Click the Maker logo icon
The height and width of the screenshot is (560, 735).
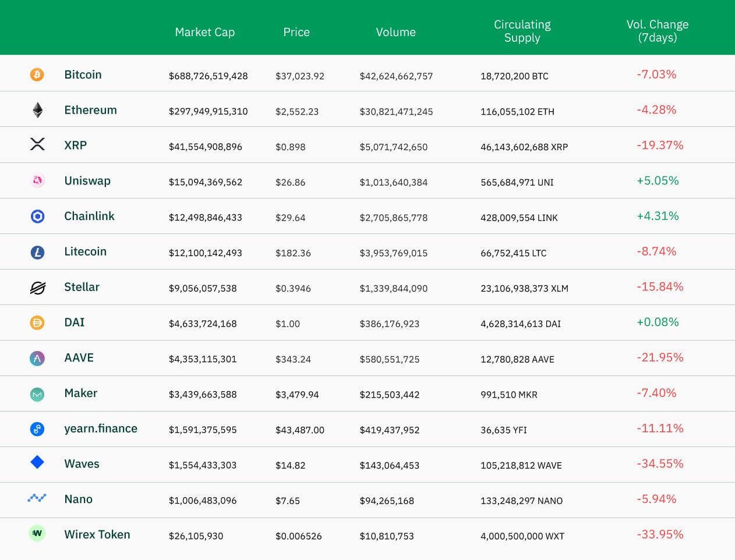coord(37,394)
